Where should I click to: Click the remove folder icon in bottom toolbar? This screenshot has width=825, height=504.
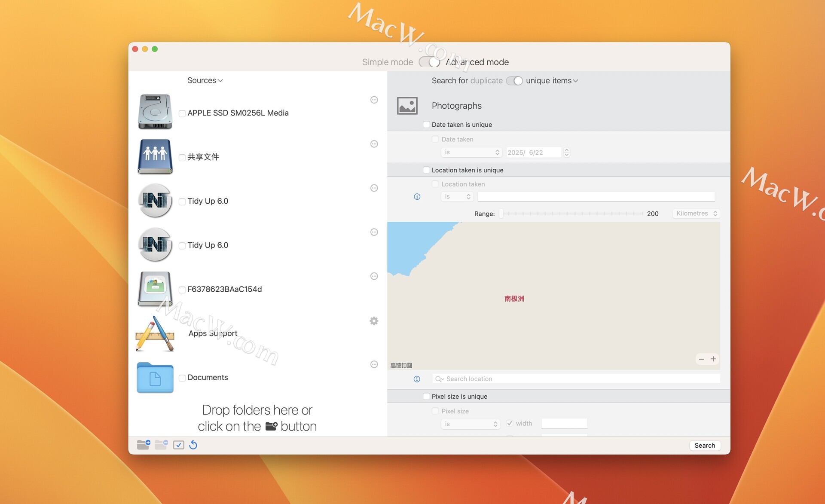pos(161,445)
